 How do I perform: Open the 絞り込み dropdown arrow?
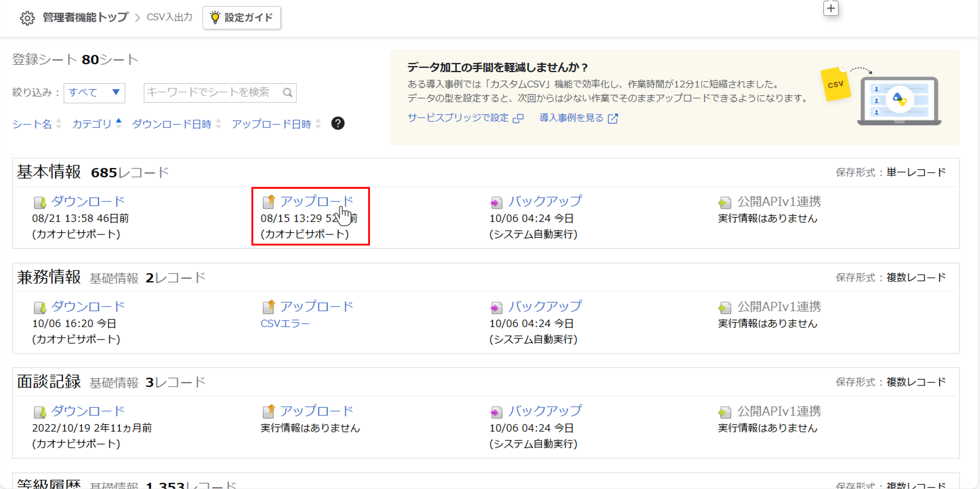tap(116, 92)
